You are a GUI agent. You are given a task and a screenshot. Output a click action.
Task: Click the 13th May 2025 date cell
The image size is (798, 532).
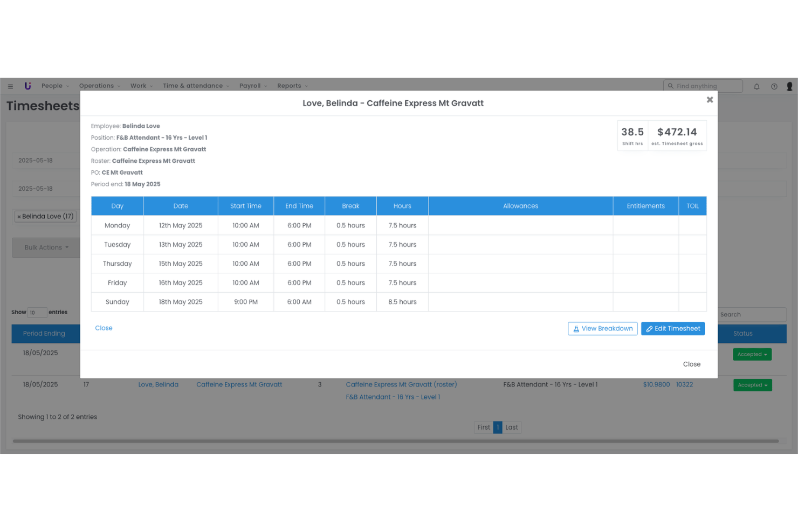click(x=181, y=245)
